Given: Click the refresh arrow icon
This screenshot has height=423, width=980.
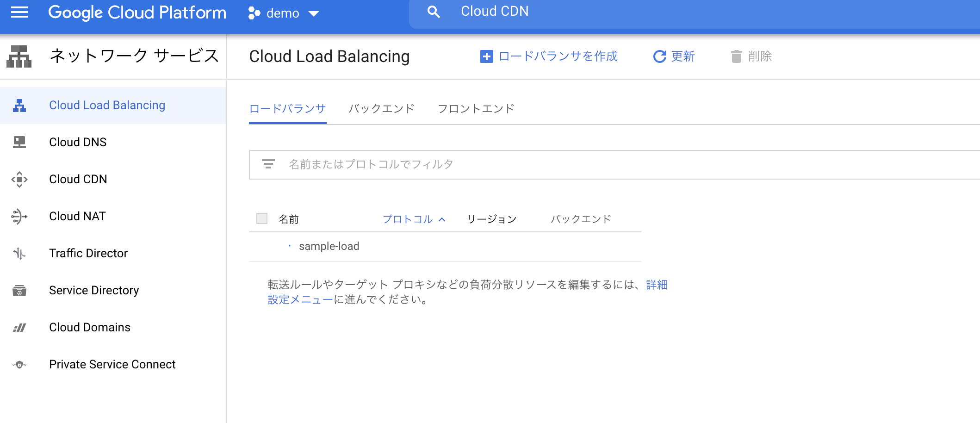Looking at the screenshot, I should [660, 56].
